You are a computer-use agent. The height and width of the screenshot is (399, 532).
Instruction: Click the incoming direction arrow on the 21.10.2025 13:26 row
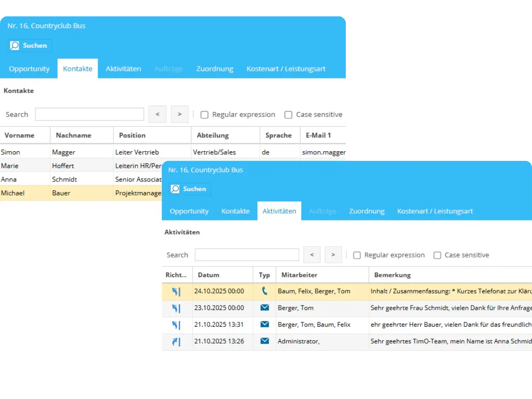coord(176,341)
